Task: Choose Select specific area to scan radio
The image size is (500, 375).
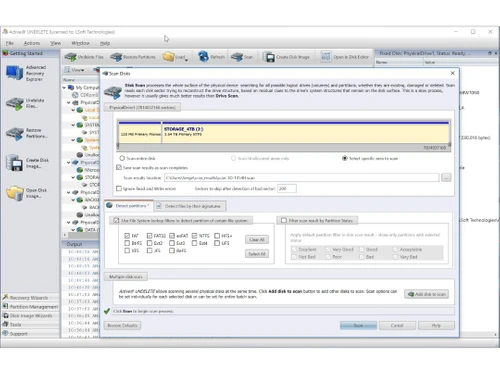Action: tap(345, 158)
